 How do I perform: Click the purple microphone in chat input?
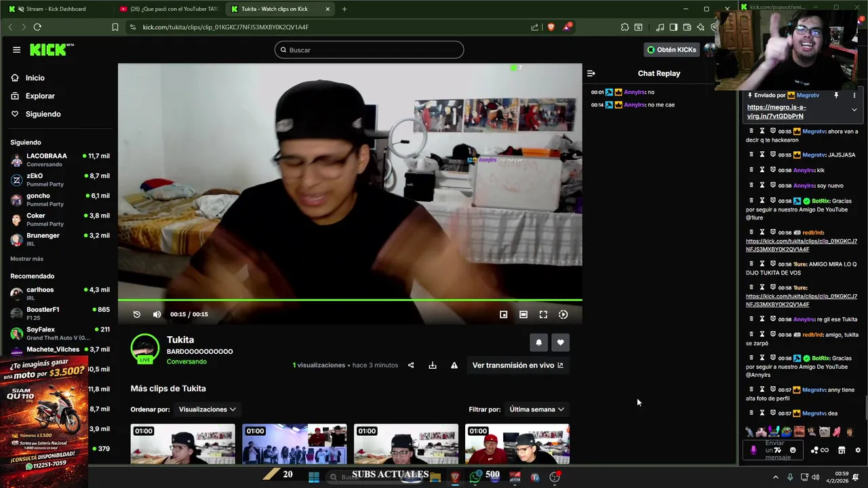753,450
